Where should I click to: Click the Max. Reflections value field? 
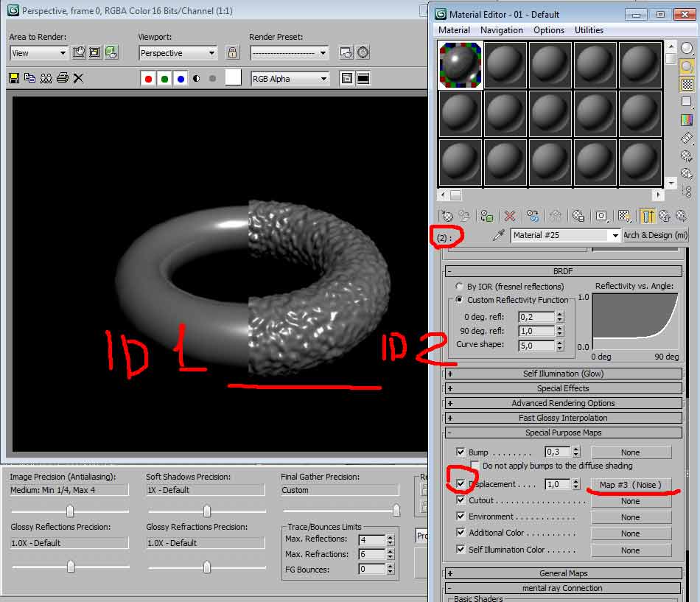pyautogui.click(x=372, y=540)
